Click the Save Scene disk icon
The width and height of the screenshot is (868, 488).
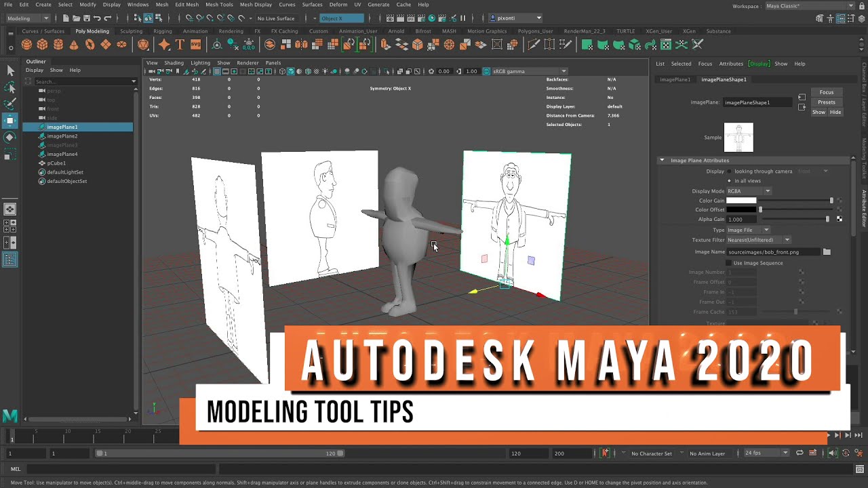tap(87, 18)
